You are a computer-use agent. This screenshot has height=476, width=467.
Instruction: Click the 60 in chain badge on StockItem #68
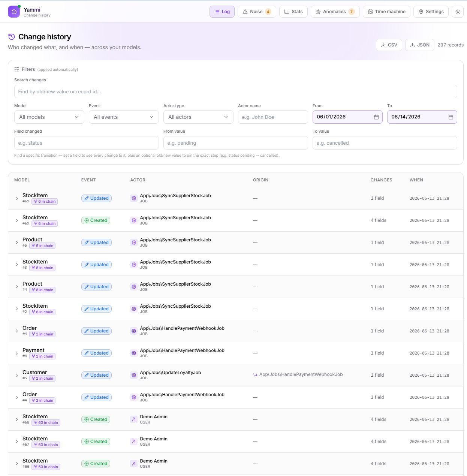click(x=46, y=423)
